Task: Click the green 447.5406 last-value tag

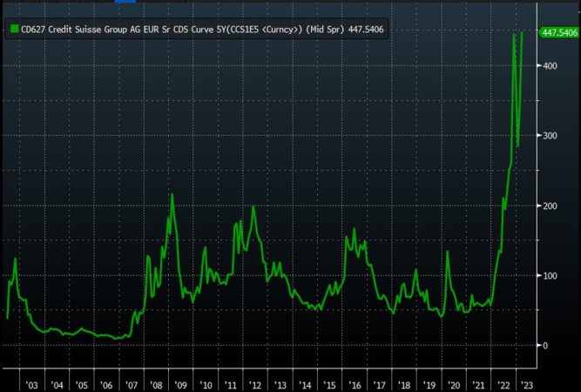Action: [x=560, y=32]
